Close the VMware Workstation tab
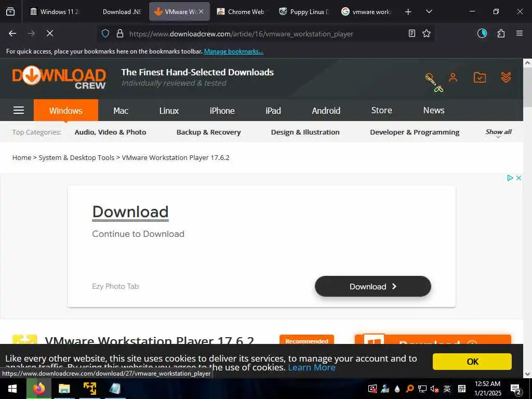Screen dimensions: 532x399 point(201,11)
